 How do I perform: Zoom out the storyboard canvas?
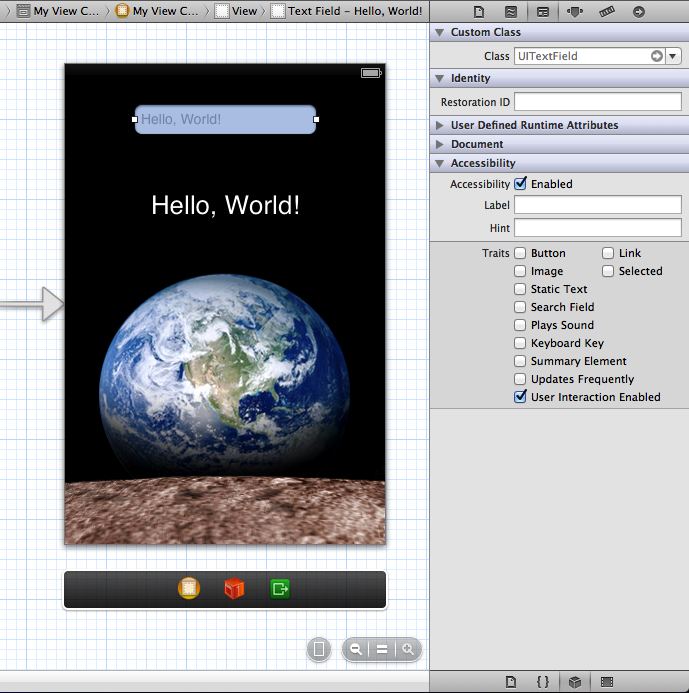(x=355, y=649)
